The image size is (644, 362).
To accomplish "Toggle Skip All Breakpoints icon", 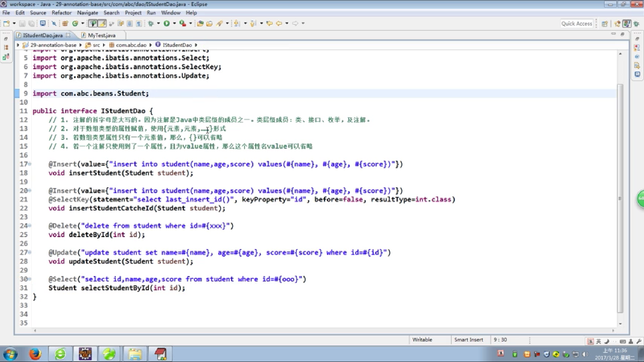I will 54,23.
